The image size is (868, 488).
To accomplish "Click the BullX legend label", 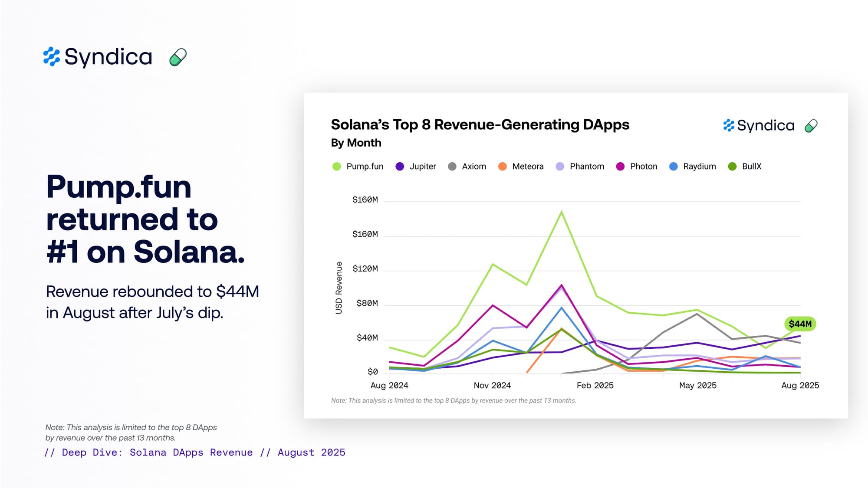I will 752,167.
